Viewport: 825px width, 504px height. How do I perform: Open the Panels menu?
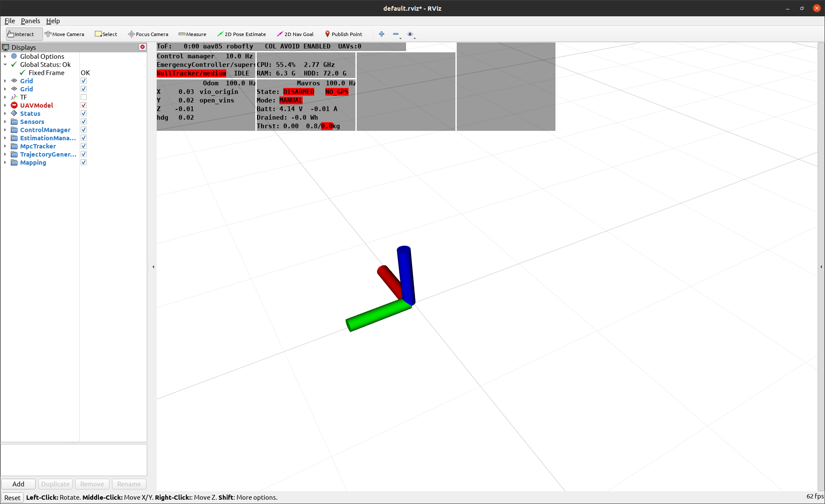tap(30, 21)
